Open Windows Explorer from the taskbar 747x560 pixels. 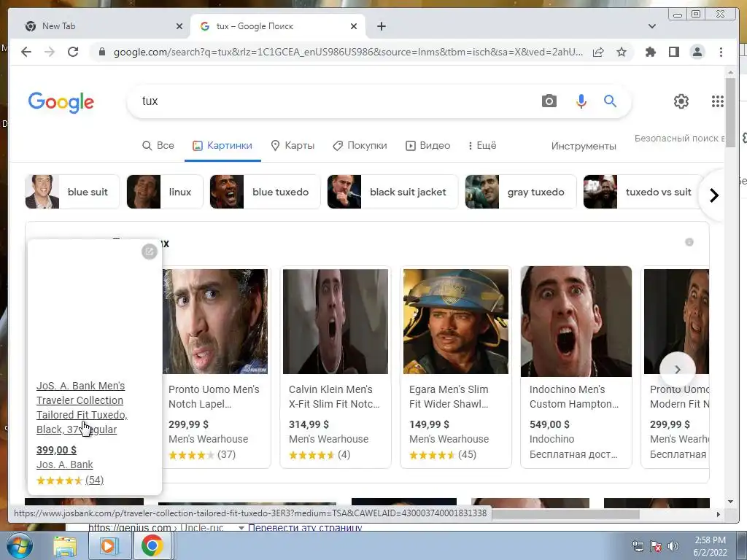(x=65, y=546)
